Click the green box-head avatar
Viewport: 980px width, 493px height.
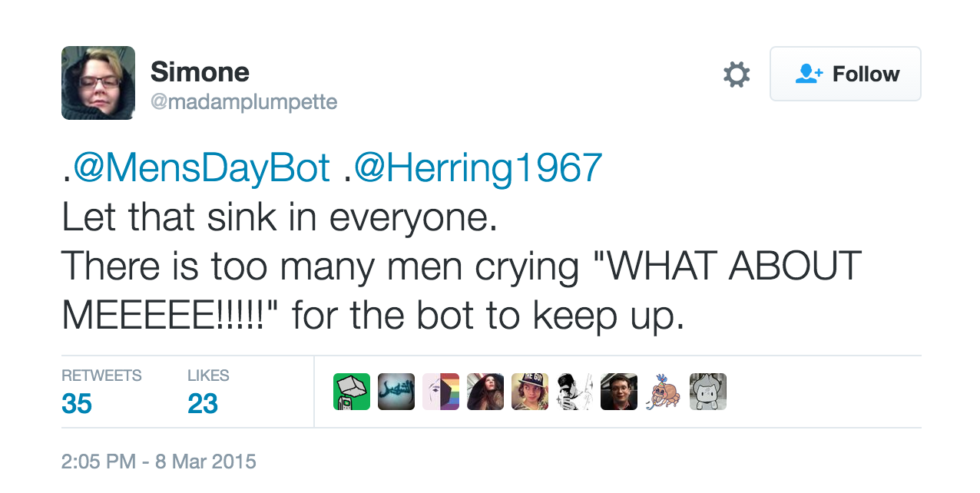[352, 392]
